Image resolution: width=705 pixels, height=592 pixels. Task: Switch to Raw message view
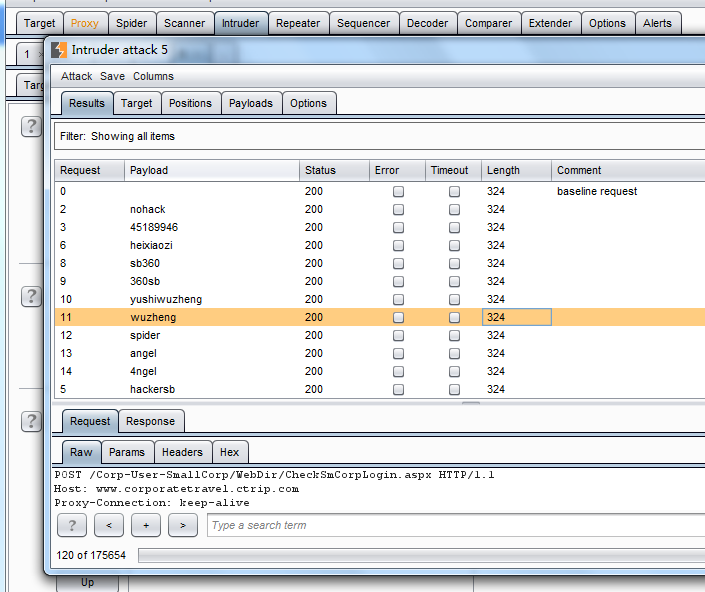click(x=81, y=452)
